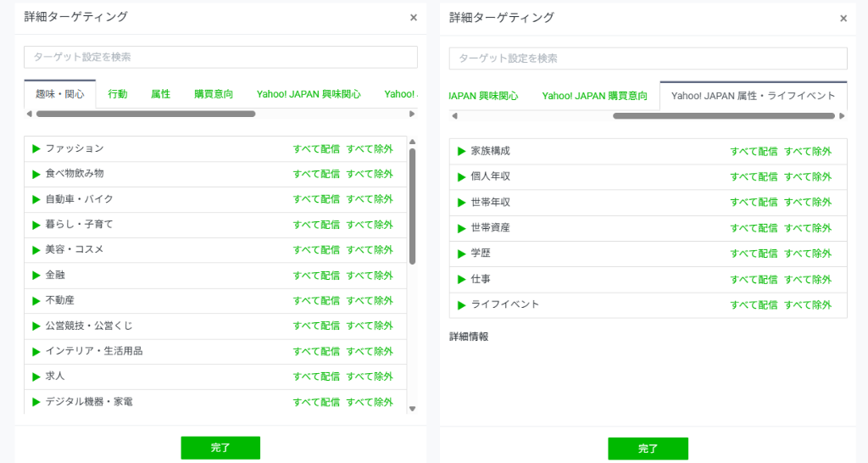
Task: Click すべて配信 for 世帯年収
Action: pyautogui.click(x=754, y=203)
